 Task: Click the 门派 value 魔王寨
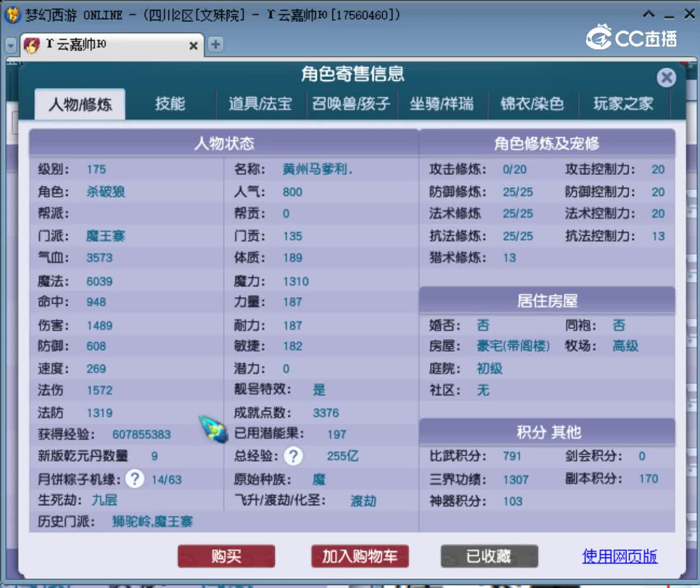point(106,236)
